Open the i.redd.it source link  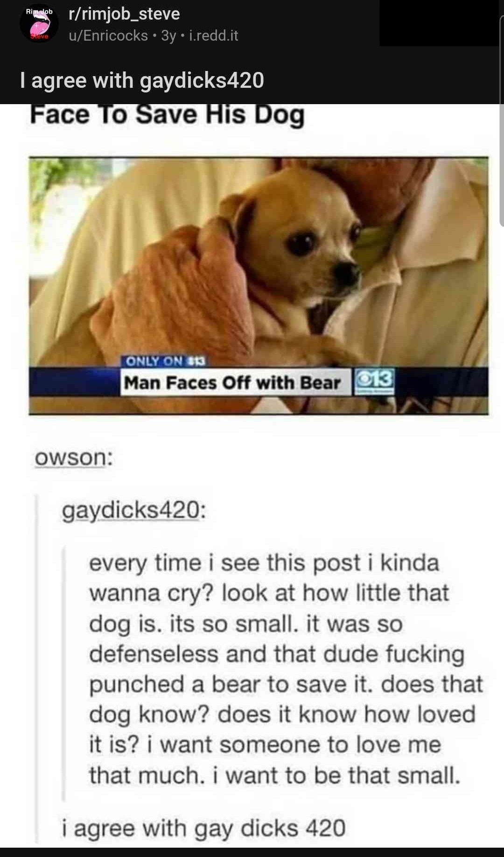point(214,35)
